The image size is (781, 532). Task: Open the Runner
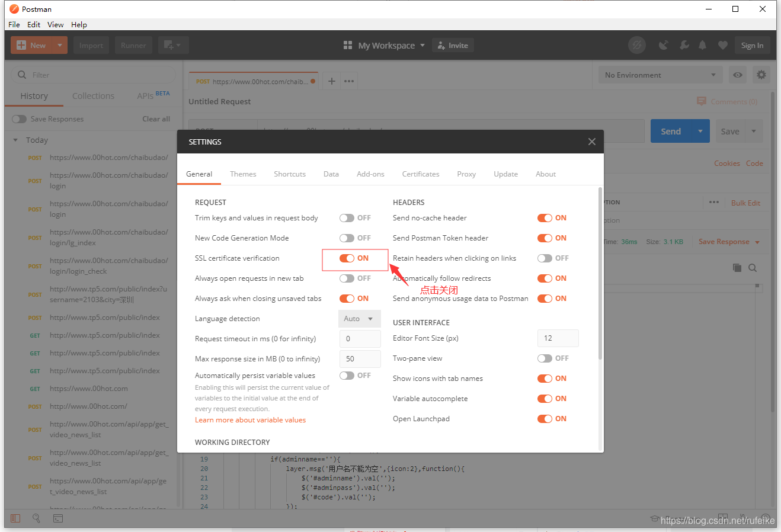(x=133, y=45)
